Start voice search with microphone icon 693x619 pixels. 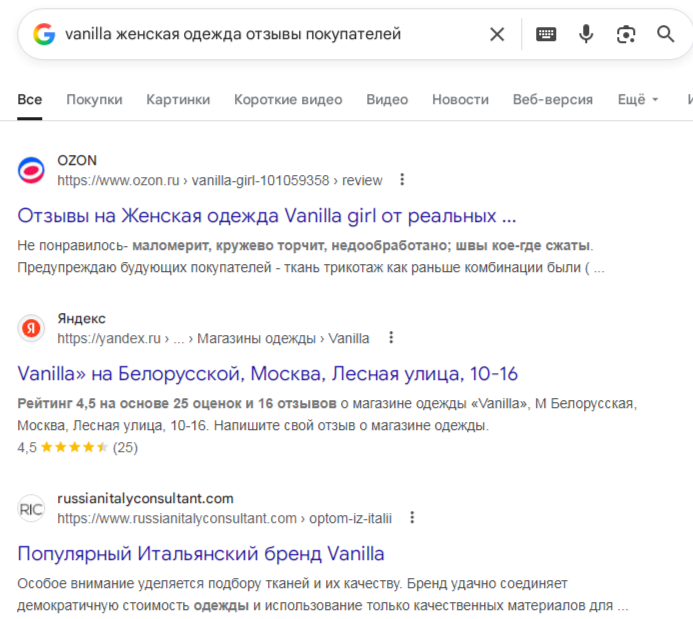586,34
